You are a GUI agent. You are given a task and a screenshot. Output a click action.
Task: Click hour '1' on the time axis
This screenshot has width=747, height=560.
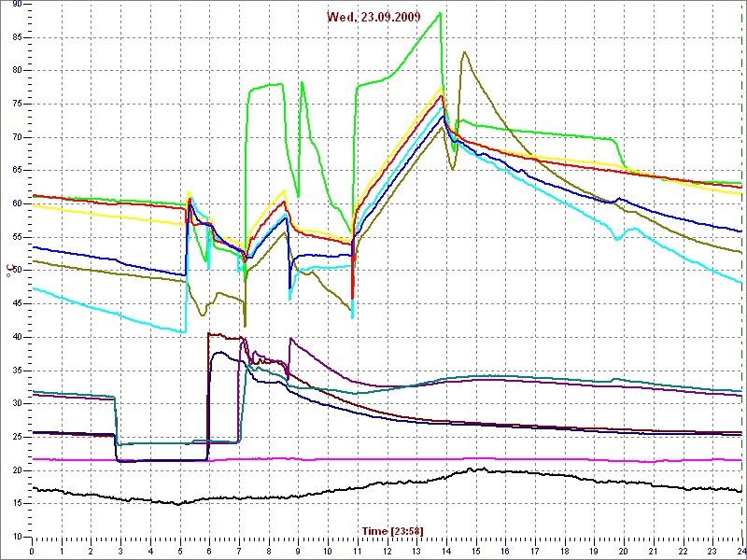(x=62, y=551)
